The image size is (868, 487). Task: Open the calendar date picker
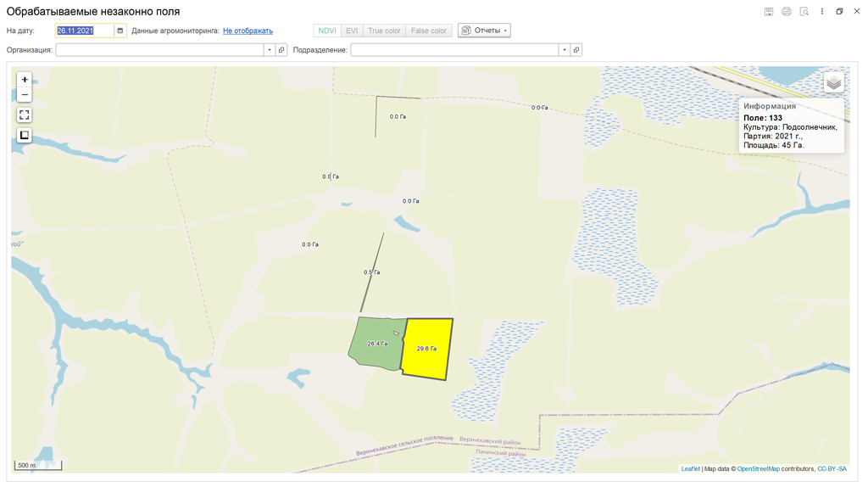pyautogui.click(x=120, y=31)
